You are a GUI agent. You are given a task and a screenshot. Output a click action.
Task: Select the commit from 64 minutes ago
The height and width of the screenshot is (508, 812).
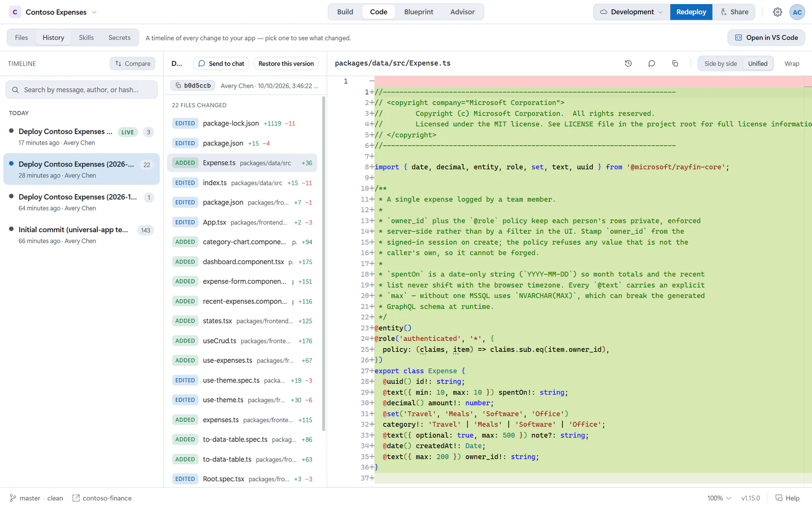pyautogui.click(x=81, y=202)
